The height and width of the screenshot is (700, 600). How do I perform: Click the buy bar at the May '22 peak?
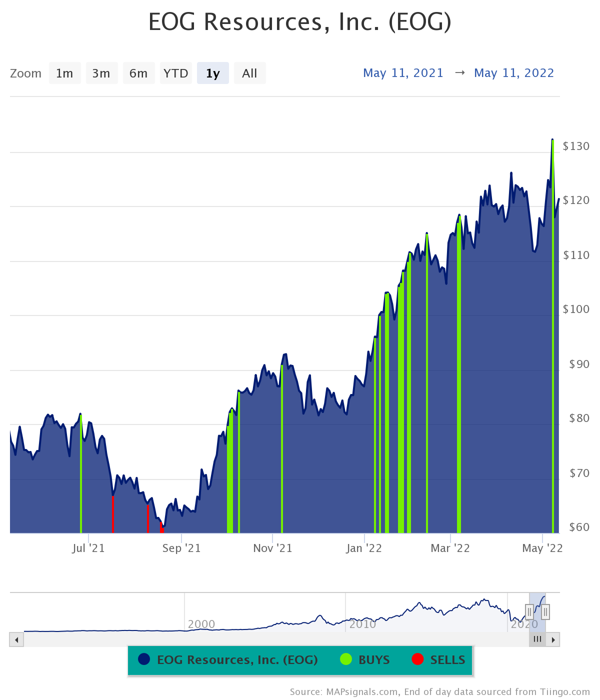click(x=552, y=336)
